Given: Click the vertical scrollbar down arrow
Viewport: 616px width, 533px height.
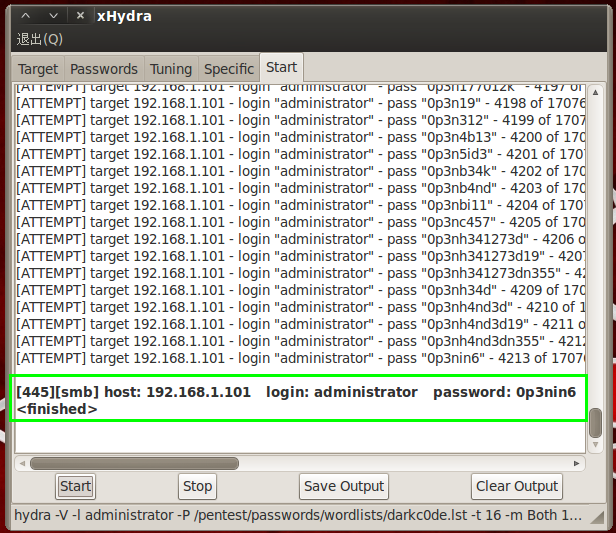Looking at the screenshot, I should click(596, 445).
